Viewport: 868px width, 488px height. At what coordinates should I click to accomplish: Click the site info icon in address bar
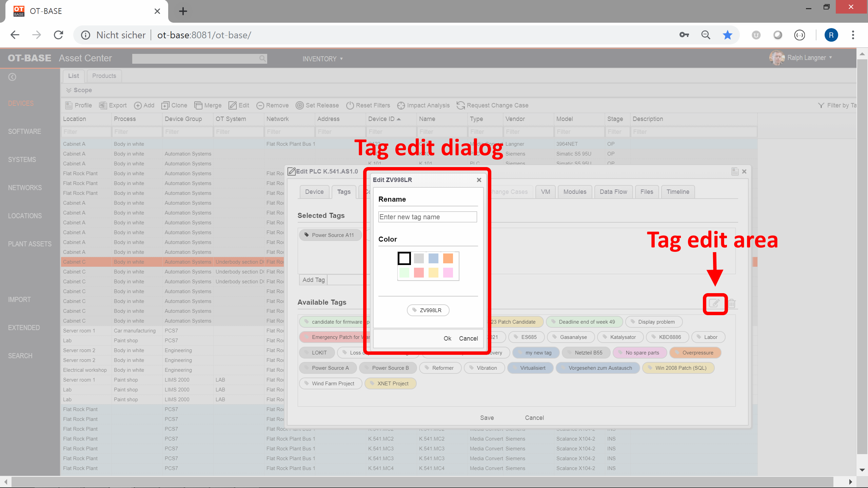(85, 35)
